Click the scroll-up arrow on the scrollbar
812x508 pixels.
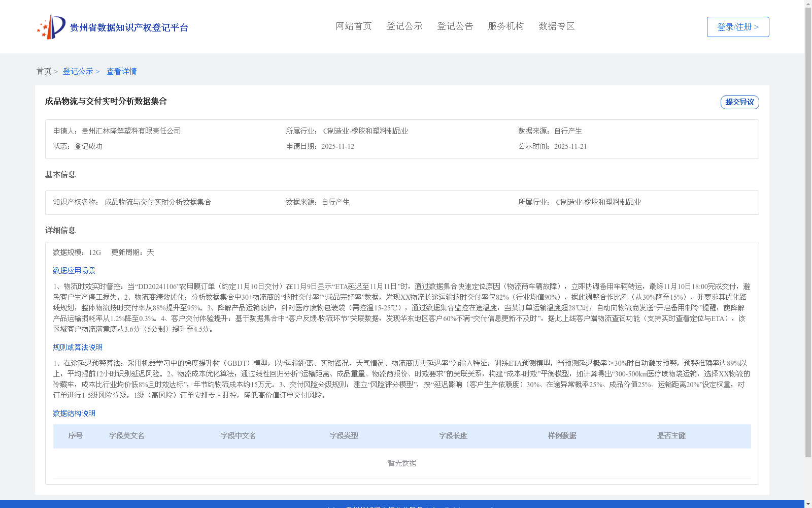click(808, 4)
